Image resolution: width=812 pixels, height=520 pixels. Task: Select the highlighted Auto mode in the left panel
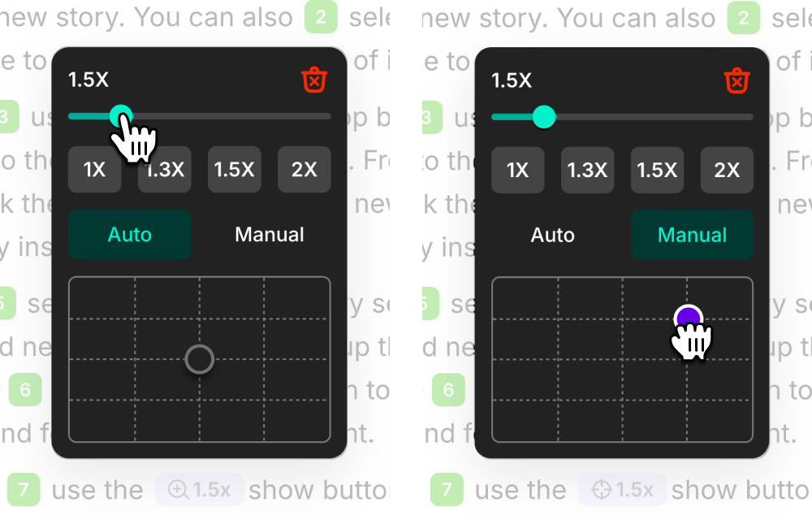130,235
